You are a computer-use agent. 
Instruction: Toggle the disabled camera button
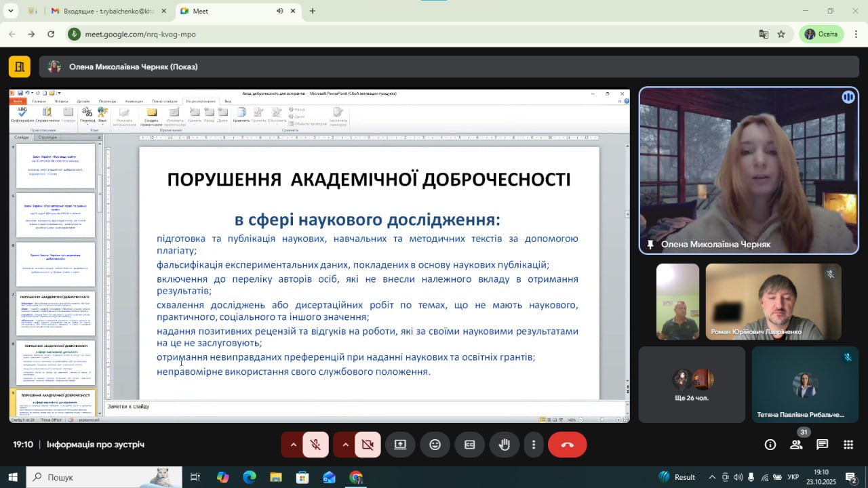[x=368, y=445]
